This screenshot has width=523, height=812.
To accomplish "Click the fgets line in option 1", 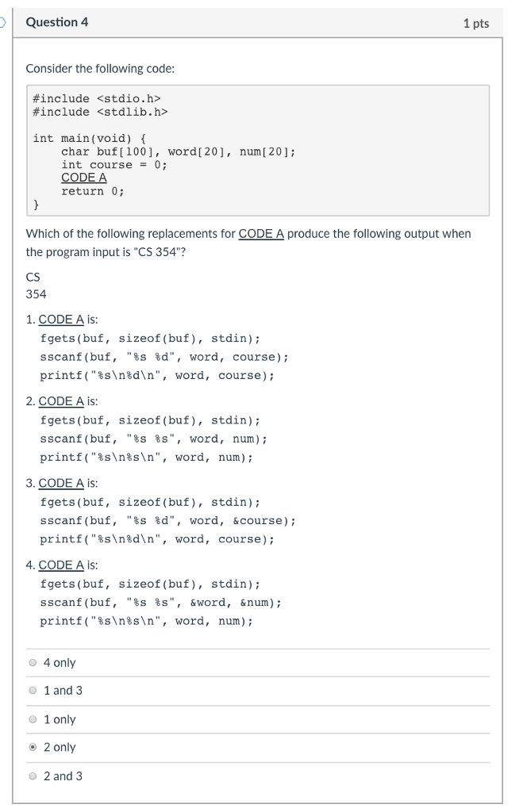I will click(151, 338).
